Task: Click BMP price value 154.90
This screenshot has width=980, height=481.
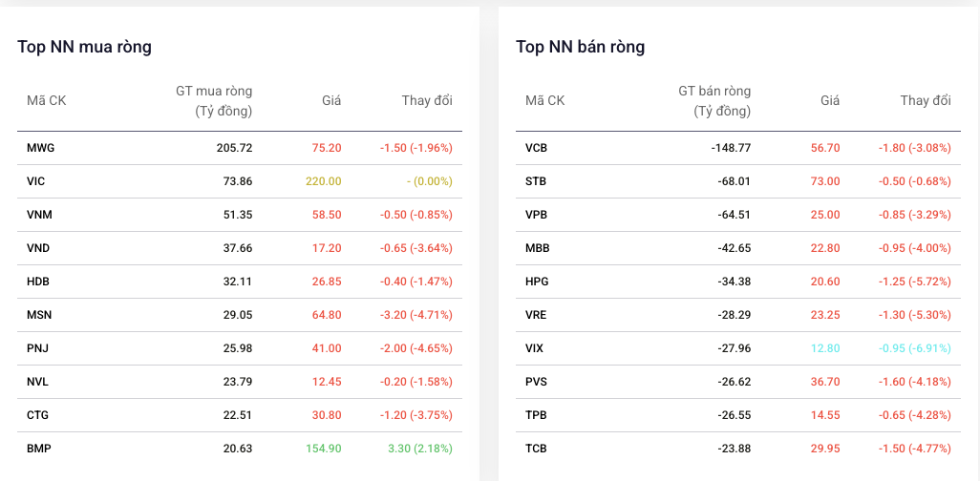Action: tap(324, 449)
